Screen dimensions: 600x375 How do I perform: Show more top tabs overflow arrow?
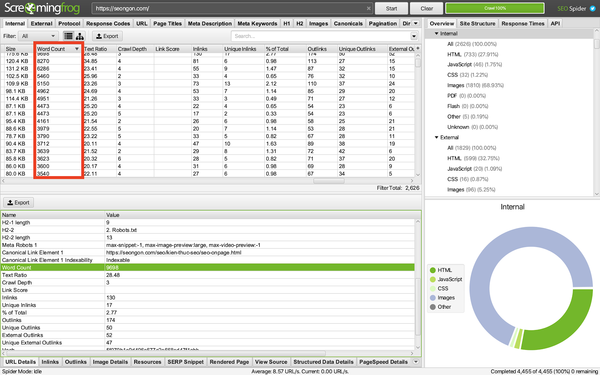416,23
